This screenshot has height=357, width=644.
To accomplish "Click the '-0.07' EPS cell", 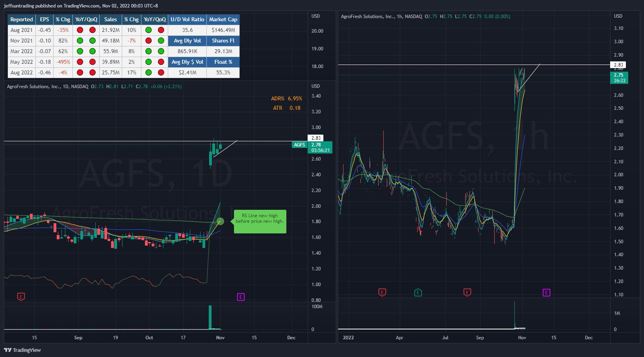I will [x=45, y=51].
